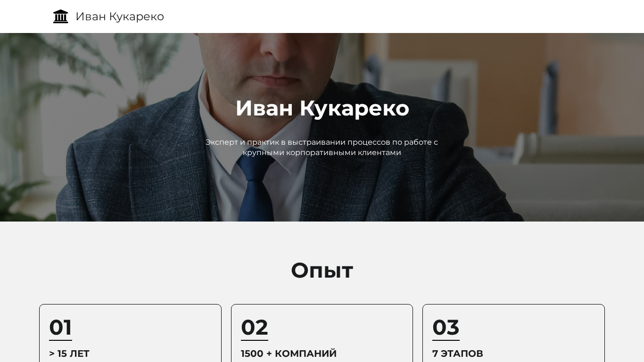644x362 pixels.
Task: Click the hero subtitle about корпоративными клиентами
Action: point(322,147)
